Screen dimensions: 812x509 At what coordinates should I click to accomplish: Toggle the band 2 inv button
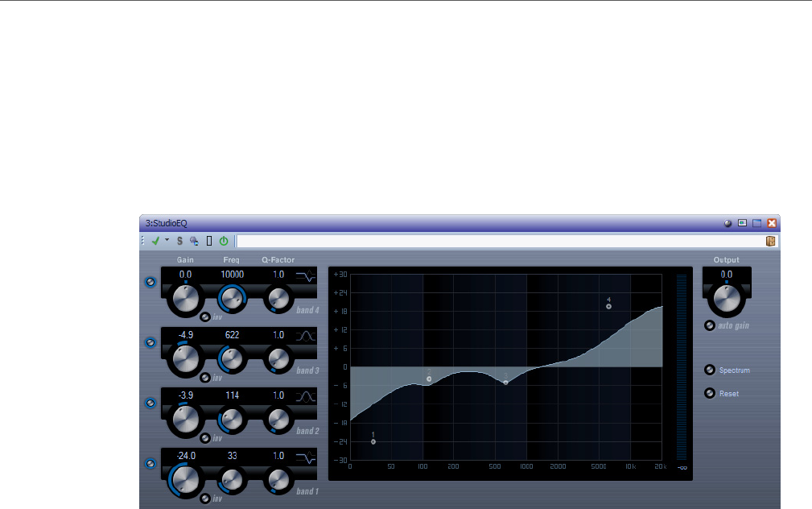[205, 438]
